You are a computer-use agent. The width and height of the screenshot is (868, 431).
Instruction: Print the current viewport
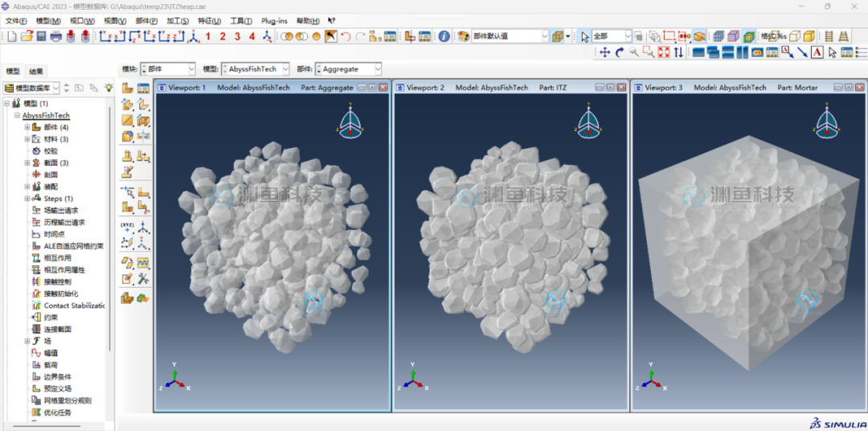pyautogui.click(x=55, y=36)
